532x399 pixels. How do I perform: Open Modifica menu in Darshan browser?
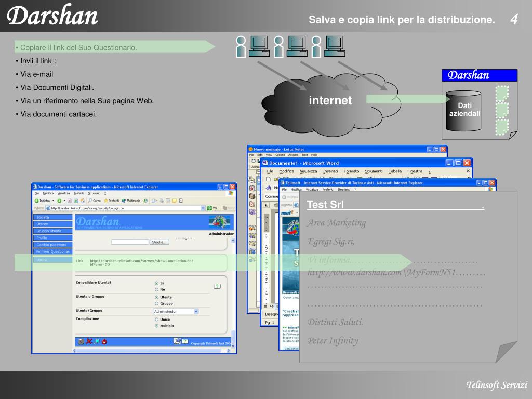tap(48, 193)
